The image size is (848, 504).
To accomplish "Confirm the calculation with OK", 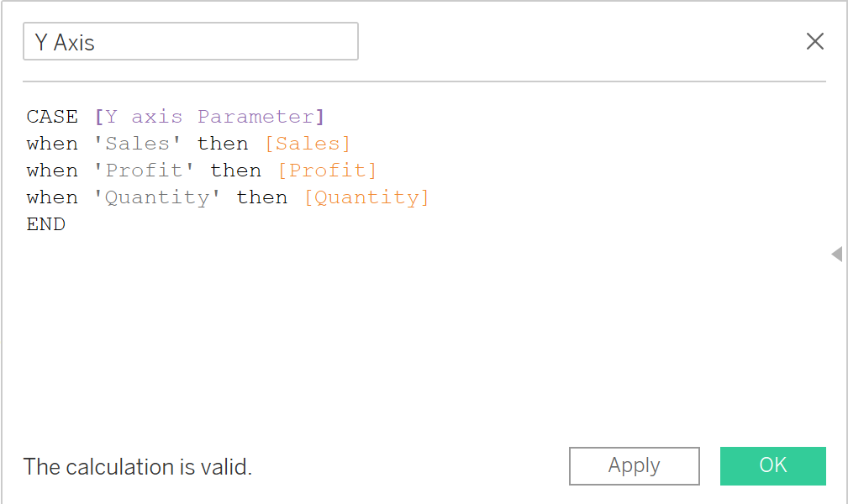I will tap(772, 465).
